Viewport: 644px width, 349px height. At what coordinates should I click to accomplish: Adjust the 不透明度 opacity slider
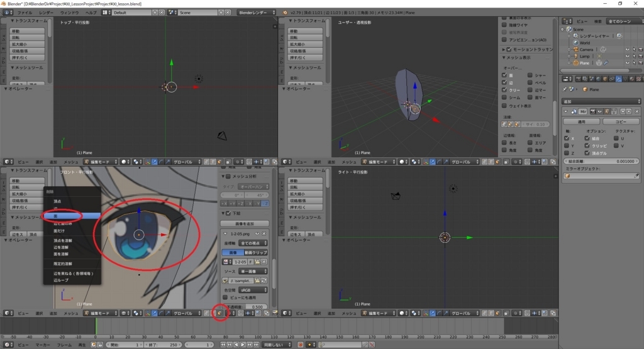[246, 307]
